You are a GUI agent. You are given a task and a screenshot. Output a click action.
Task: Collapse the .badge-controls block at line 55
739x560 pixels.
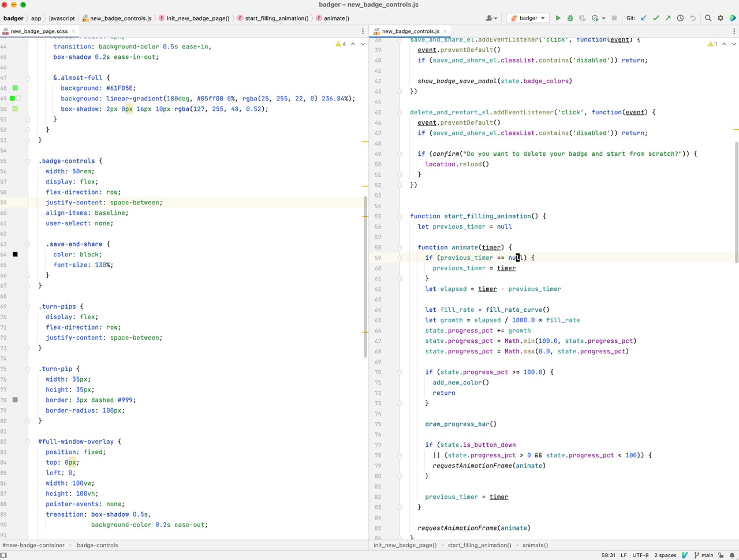(x=28, y=161)
